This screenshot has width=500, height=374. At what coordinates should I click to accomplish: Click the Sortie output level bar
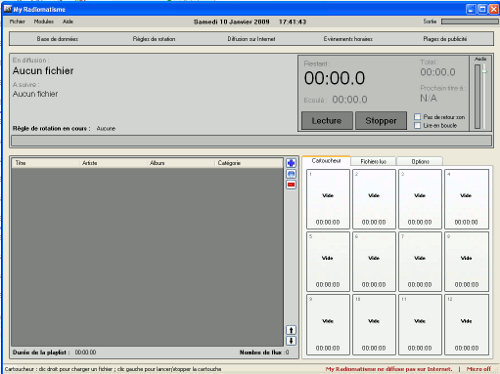point(470,21)
